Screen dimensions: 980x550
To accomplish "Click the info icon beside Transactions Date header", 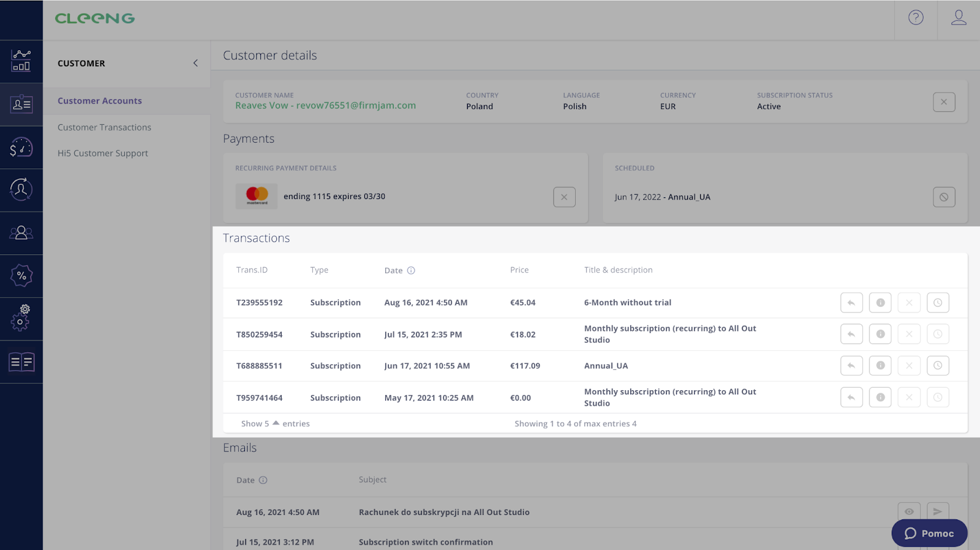I will tap(411, 270).
